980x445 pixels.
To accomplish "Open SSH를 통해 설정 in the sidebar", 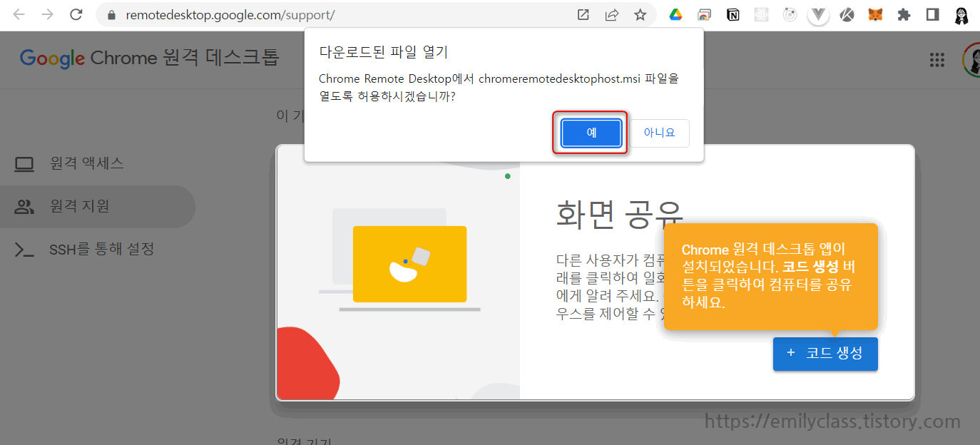I will pos(98,250).
